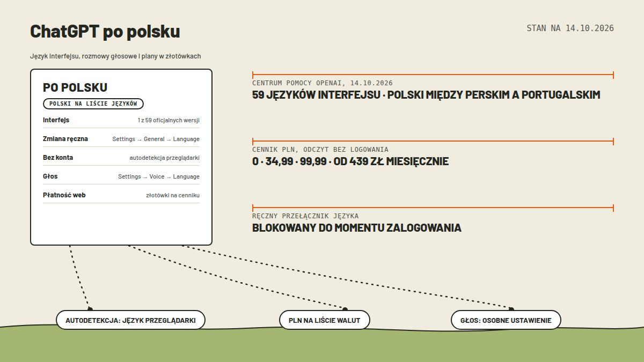Click the "ChatGPT po polsku" title

point(105,32)
